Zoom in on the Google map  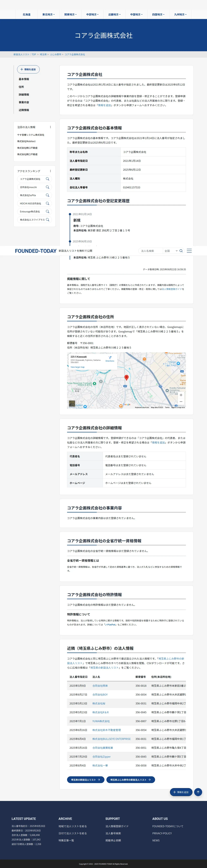pyautogui.click(x=181, y=395)
